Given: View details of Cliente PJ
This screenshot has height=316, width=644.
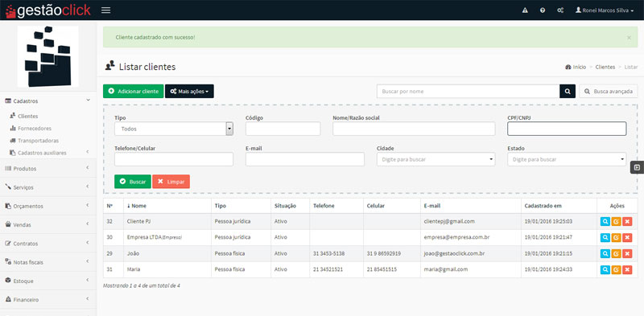Looking at the screenshot, I should (x=605, y=222).
